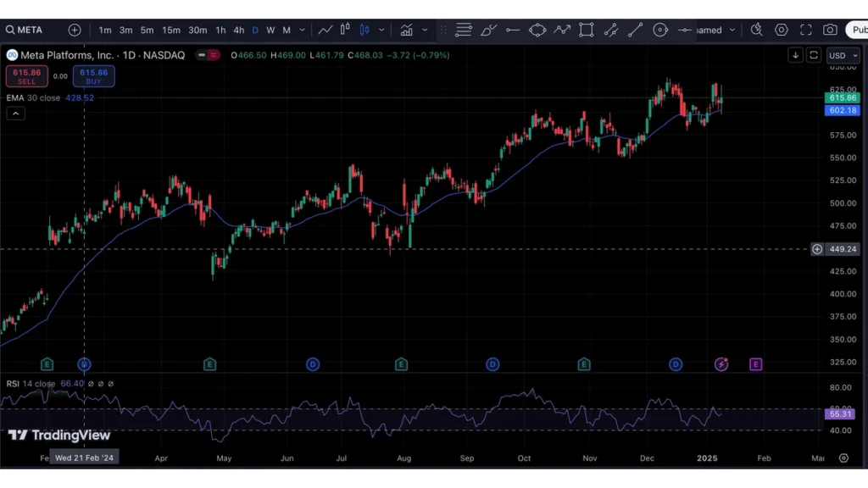Click the purple 55.31 RSI axis label
868x488 pixels.
click(x=840, y=413)
